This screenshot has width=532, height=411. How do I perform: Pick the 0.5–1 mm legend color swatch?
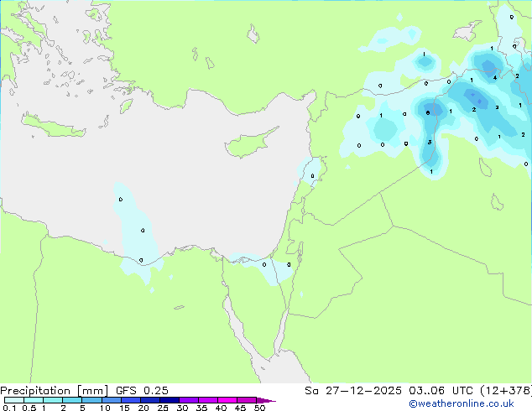click(x=34, y=400)
